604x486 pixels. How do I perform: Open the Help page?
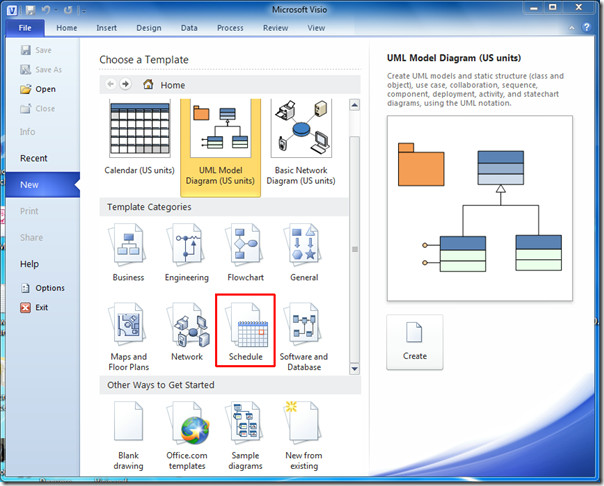click(29, 264)
